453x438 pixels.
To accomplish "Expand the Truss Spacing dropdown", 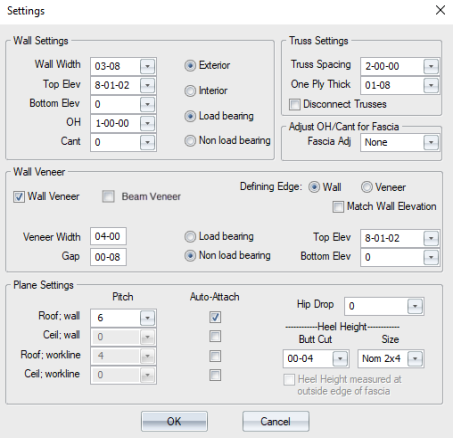I will (x=431, y=66).
